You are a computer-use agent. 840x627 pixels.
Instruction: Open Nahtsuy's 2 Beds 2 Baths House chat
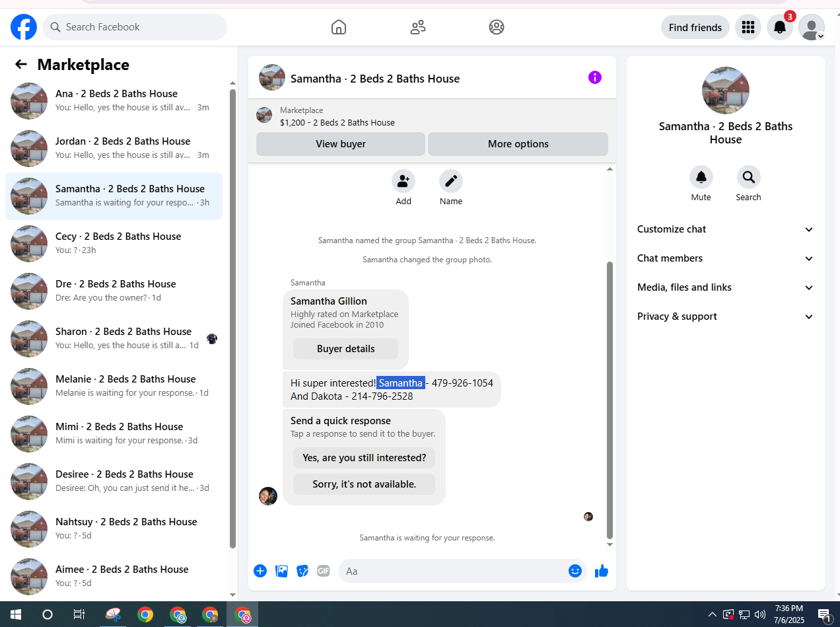click(x=114, y=529)
